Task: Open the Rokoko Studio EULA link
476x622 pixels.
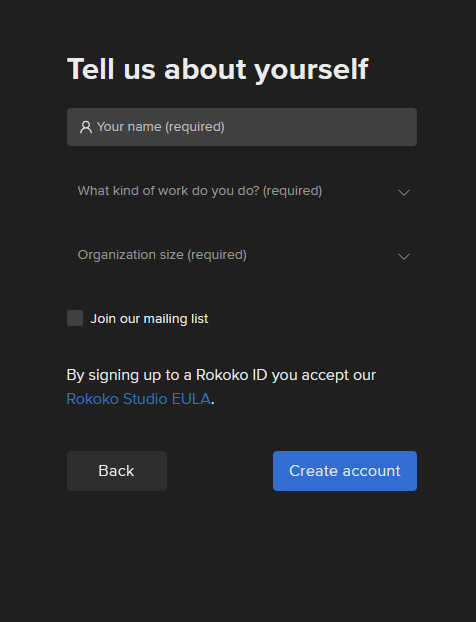Action: [x=138, y=399]
